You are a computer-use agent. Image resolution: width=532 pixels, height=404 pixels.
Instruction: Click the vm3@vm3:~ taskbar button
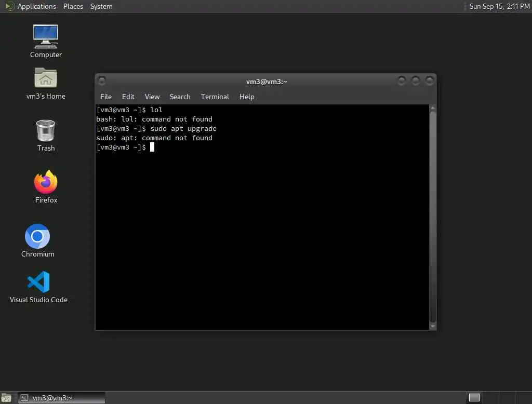(61, 398)
